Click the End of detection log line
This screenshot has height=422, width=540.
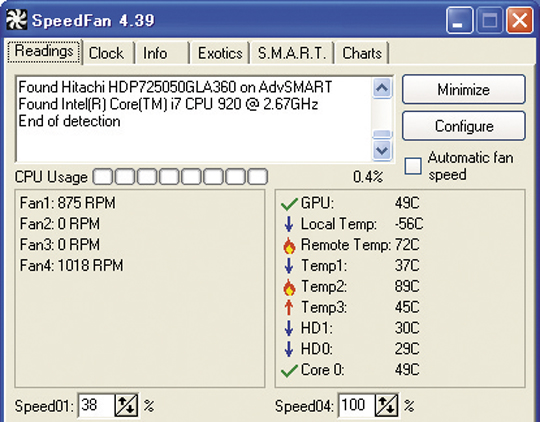pyautogui.click(x=69, y=121)
